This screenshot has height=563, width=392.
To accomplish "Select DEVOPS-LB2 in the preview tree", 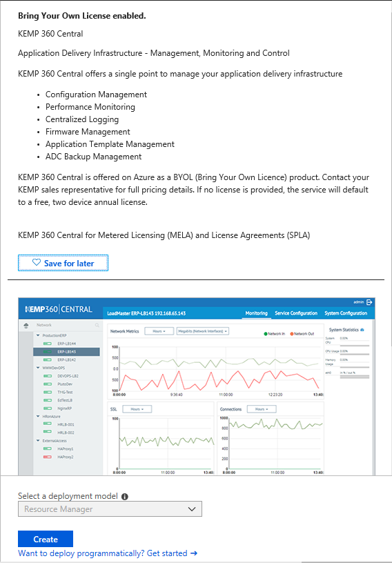I will (68, 376).
